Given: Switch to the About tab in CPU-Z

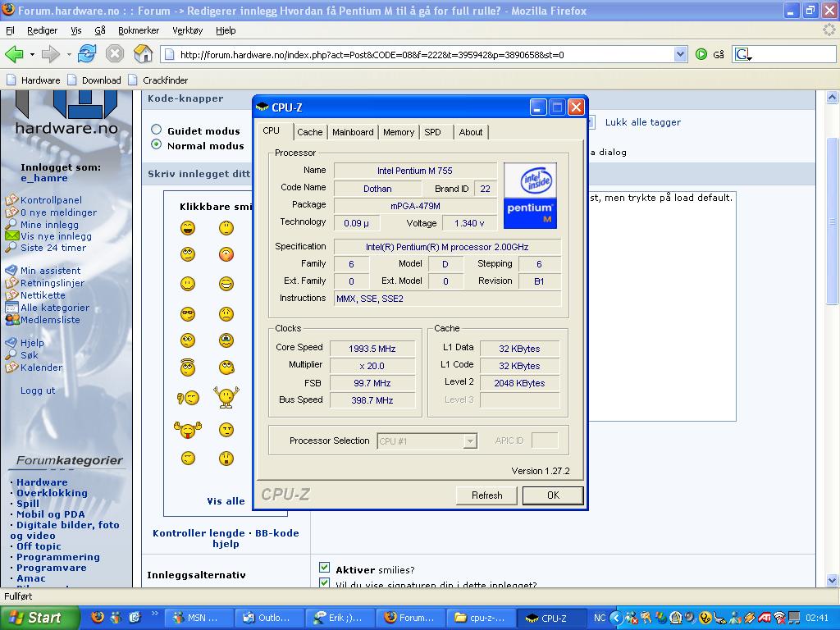Looking at the screenshot, I should pos(470,132).
